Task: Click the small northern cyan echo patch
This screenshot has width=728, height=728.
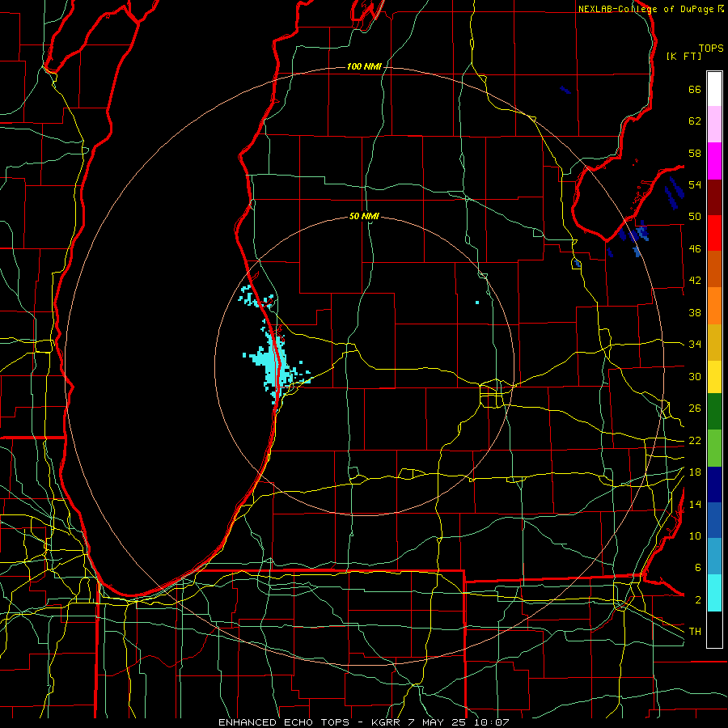Action: pos(256,298)
